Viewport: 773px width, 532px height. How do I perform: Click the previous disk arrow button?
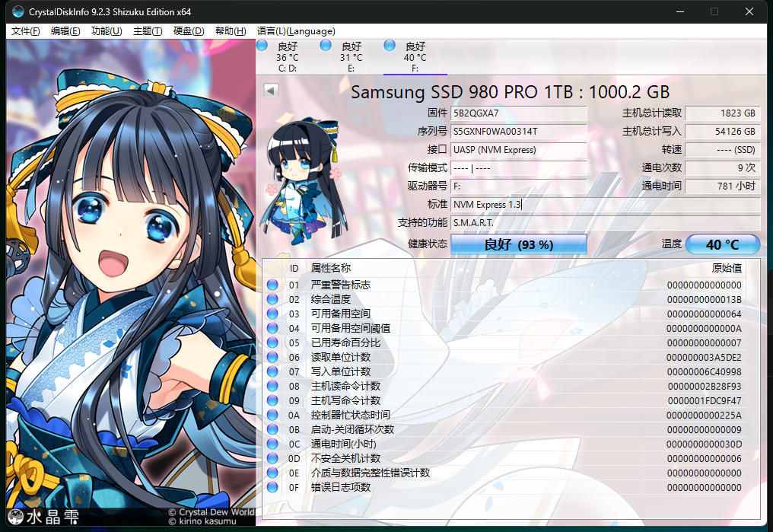click(271, 91)
